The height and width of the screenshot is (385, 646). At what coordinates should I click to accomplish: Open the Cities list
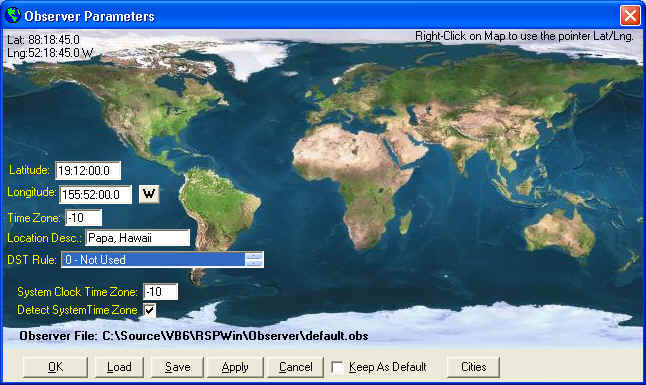point(473,367)
